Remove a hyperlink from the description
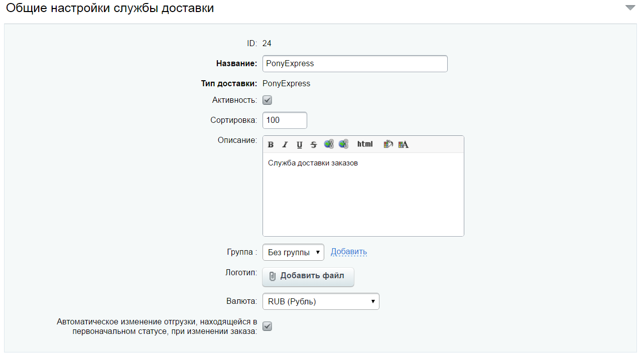The width and height of the screenshot is (644, 358). pos(344,144)
